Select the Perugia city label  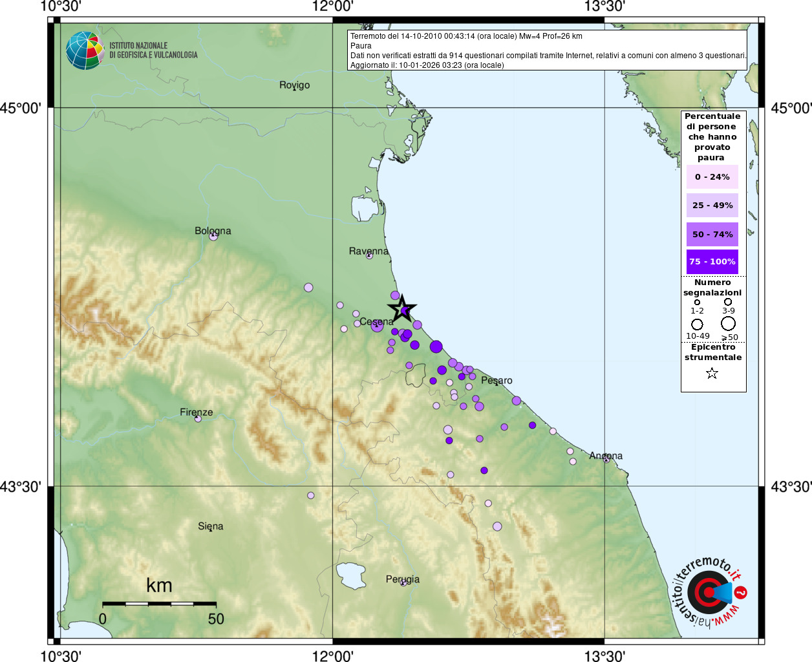[403, 579]
